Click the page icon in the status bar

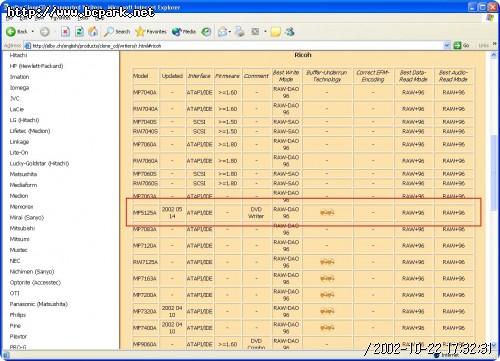click(6, 355)
